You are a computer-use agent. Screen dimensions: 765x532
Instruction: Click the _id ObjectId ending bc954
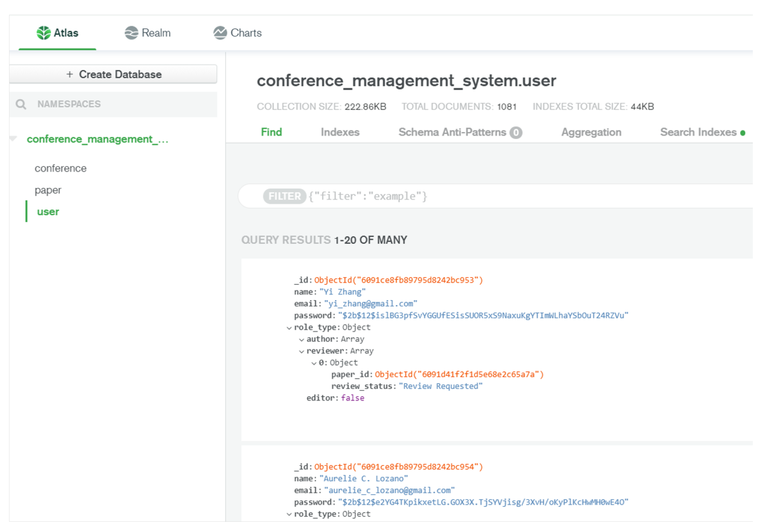pyautogui.click(x=398, y=467)
